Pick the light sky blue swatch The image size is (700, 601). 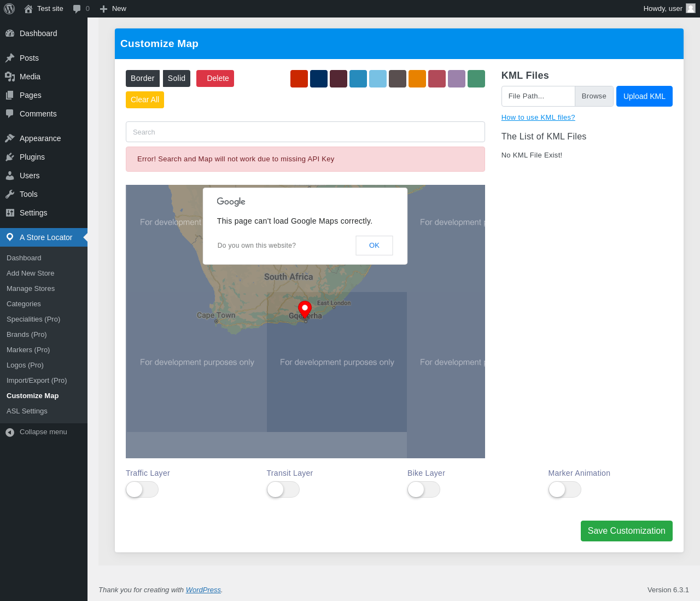coord(378,79)
